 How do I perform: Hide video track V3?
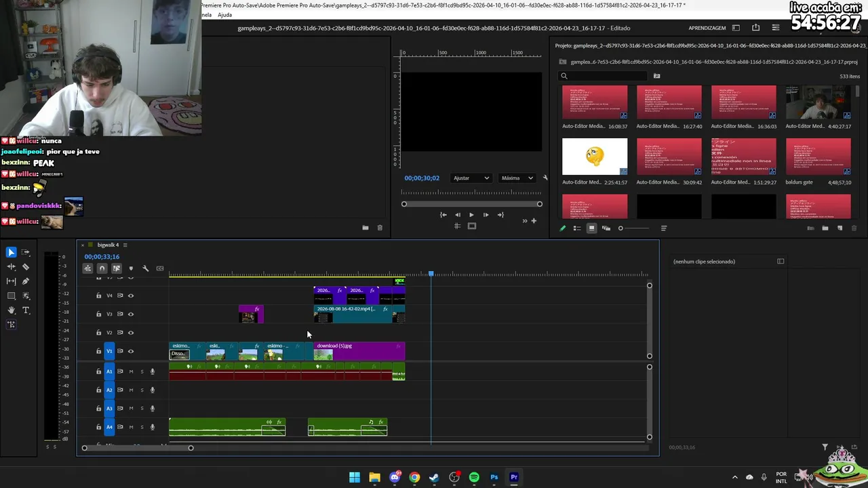click(131, 314)
